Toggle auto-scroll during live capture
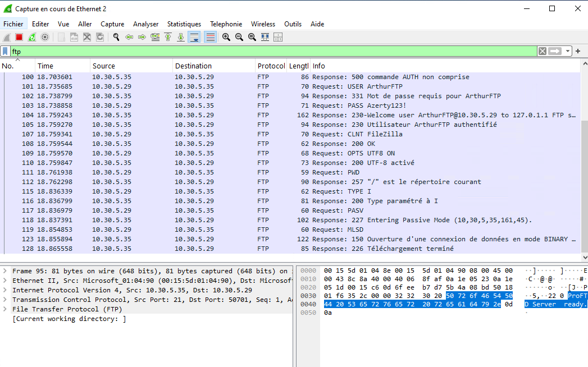Image resolution: width=588 pixels, height=367 pixels. pyautogui.click(x=194, y=37)
